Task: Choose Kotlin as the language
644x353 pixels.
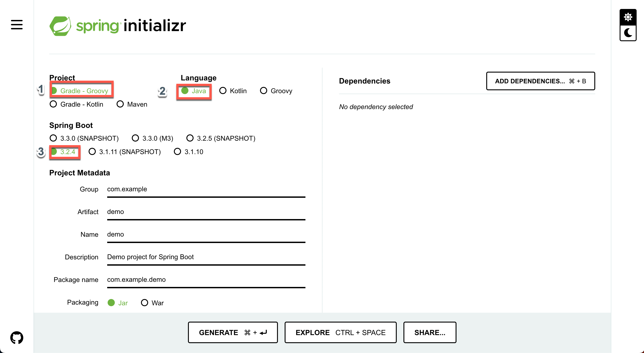Action: point(233,90)
